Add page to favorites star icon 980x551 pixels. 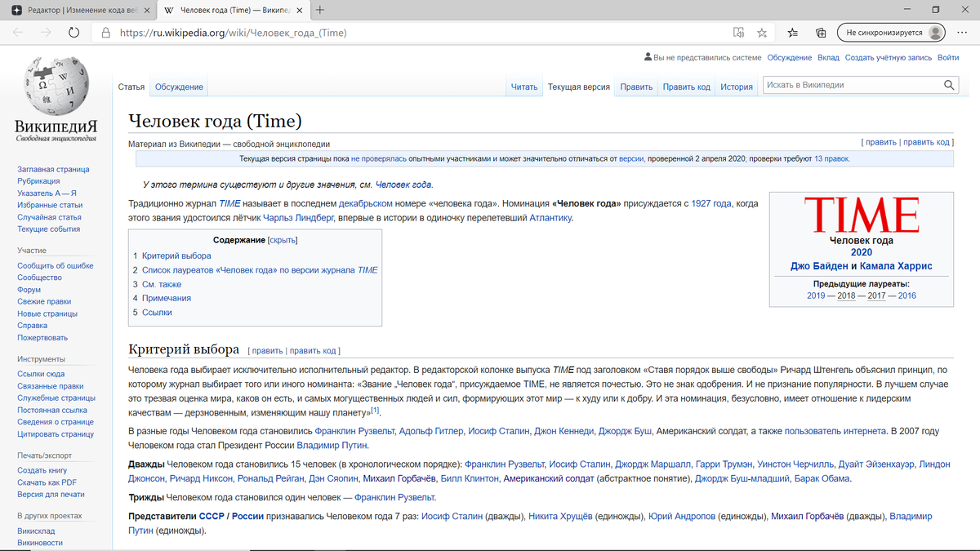tap(762, 33)
